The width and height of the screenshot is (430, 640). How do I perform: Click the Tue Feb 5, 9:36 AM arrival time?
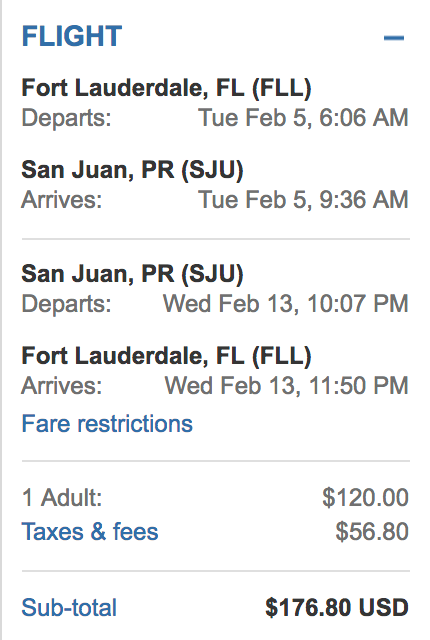point(303,200)
